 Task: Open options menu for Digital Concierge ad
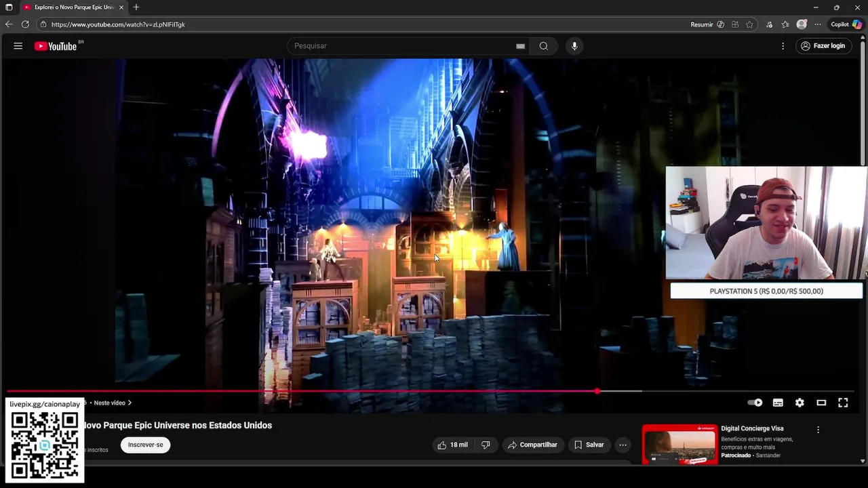[x=818, y=430]
